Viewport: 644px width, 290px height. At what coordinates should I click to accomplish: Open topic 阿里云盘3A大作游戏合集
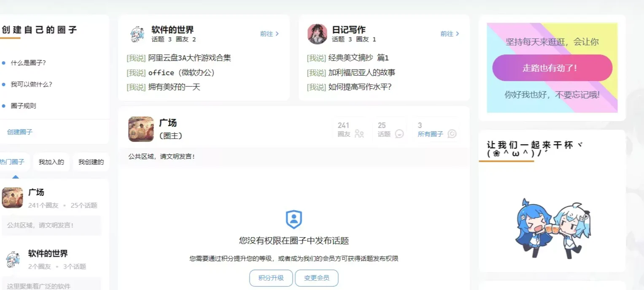189,58
